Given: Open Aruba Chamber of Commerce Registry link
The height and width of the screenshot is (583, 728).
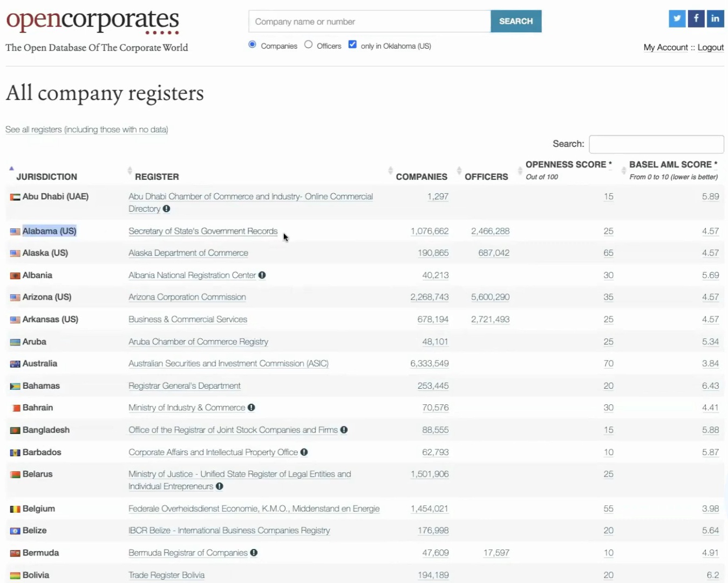Looking at the screenshot, I should click(x=198, y=342).
